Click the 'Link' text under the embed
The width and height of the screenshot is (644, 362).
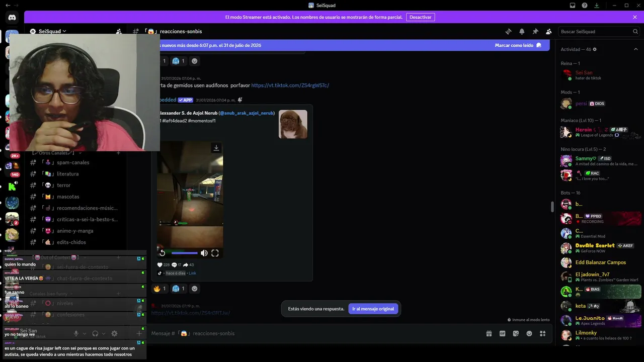point(192,274)
